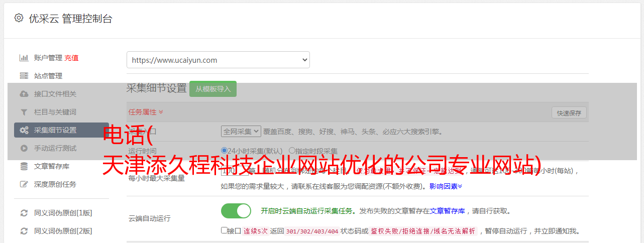Click the 鉴权失败/拒绝连接/域名无法解析 text
This screenshot has height=243, width=644.
coord(423,231)
